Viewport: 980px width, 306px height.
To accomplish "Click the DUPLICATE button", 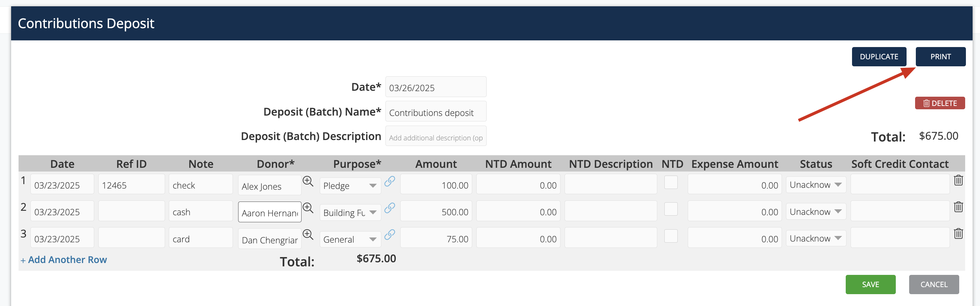I will tap(879, 57).
